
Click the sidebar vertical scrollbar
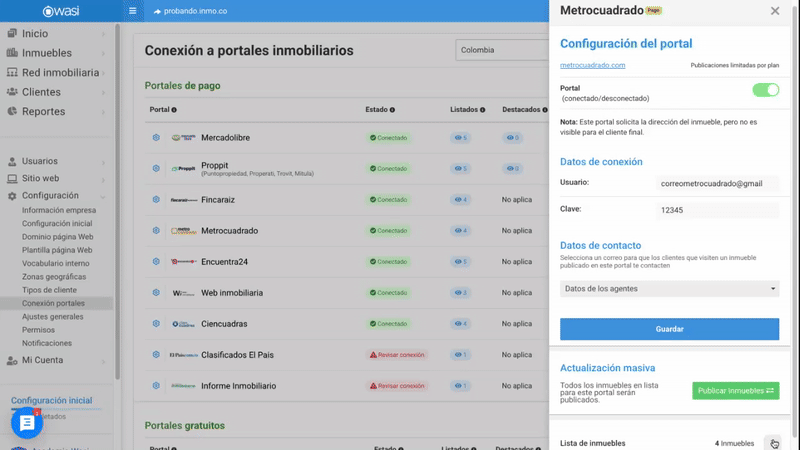click(117, 201)
